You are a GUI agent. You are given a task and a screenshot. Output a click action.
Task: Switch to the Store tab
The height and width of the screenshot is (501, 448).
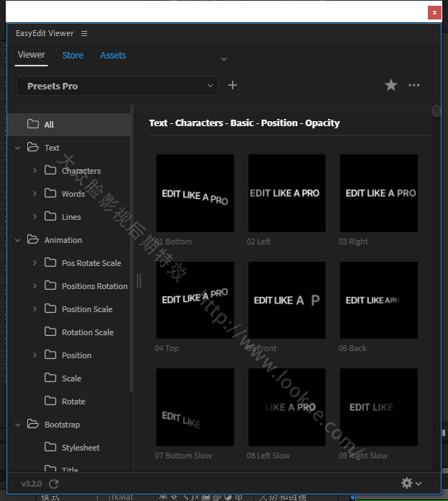point(73,56)
